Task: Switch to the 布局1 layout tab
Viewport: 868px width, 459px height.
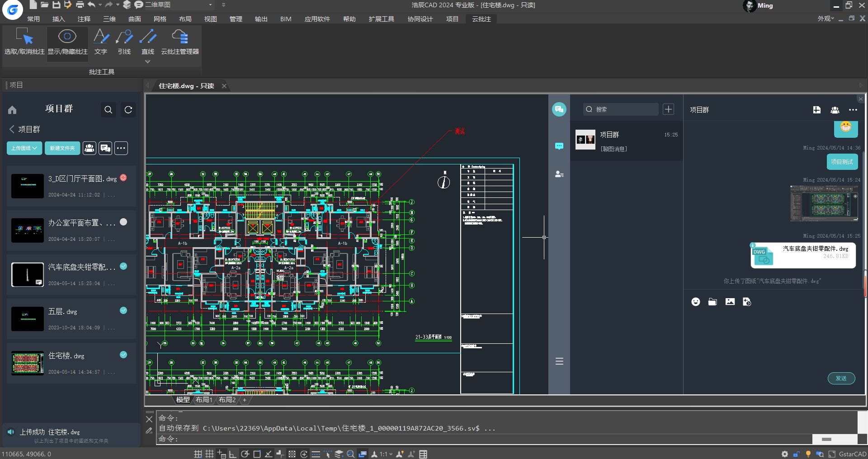Action: click(204, 400)
